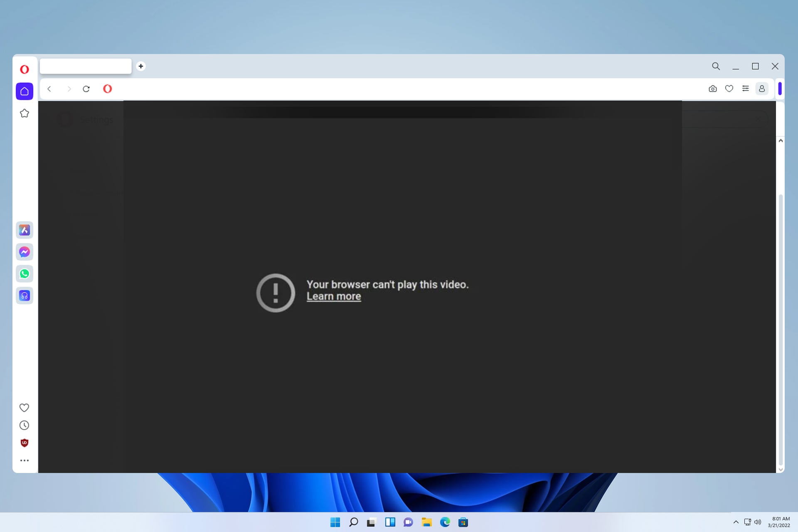Image resolution: width=798 pixels, height=532 pixels.
Task: Open the Player headphones sidebar icon
Action: [x=25, y=296]
